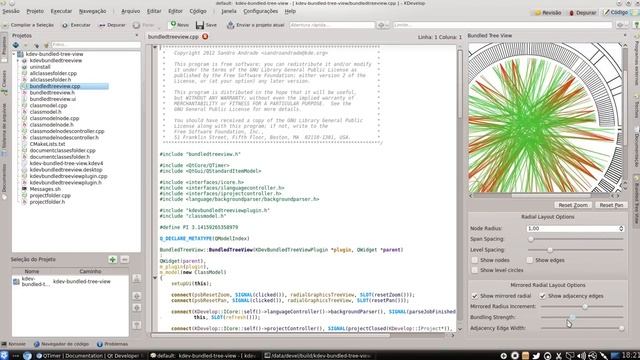Screen dimensions: 640x360
Task: Open the Problemas bottom panel
Action: click(113, 344)
